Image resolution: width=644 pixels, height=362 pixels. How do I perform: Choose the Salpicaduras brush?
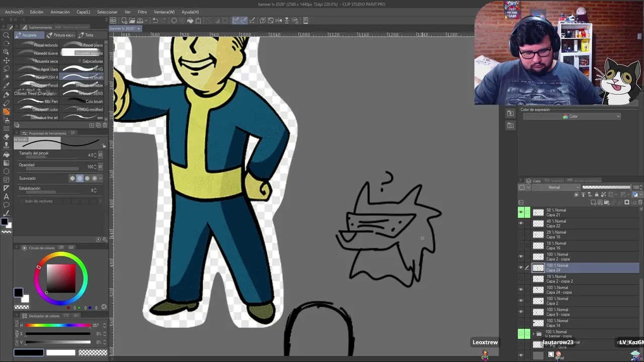tap(83, 61)
